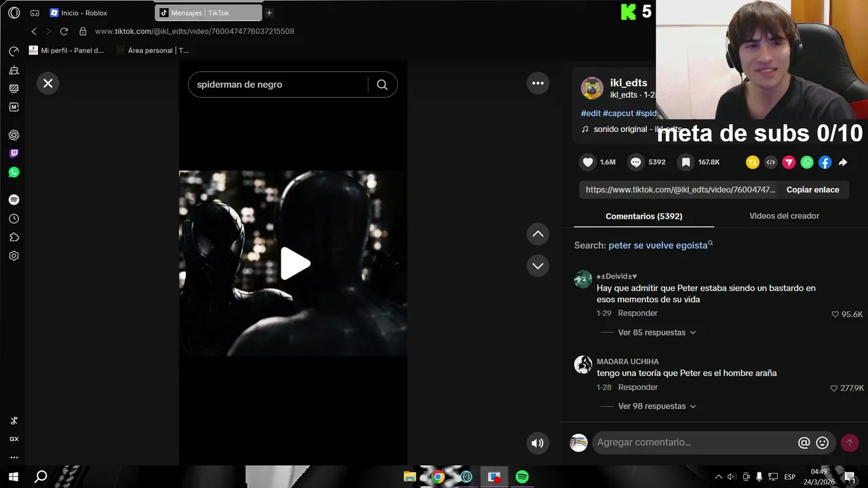Save video with the bookmark button
The height and width of the screenshot is (488, 868).
(686, 162)
